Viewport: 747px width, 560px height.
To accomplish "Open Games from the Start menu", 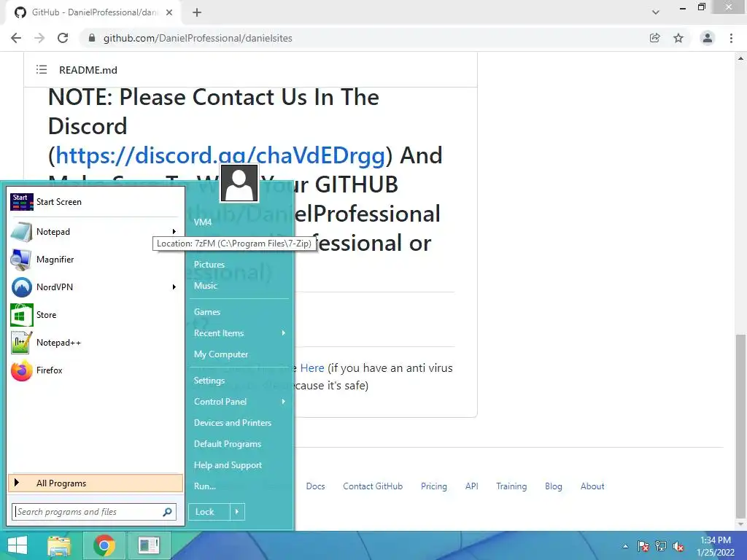I will tap(207, 312).
